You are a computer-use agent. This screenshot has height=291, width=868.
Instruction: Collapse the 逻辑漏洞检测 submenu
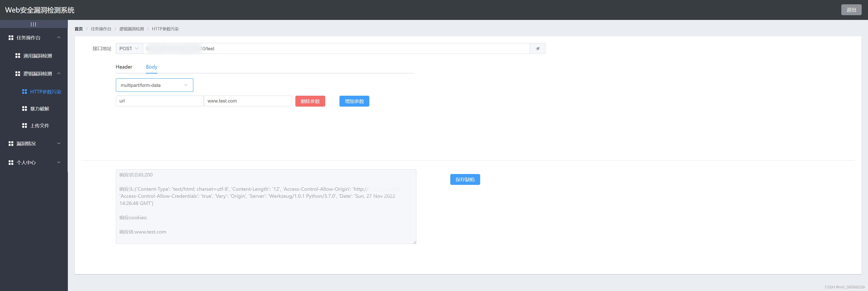[x=59, y=74]
